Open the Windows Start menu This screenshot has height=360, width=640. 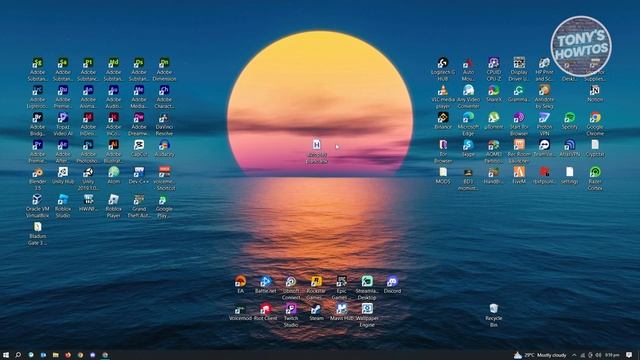(6, 355)
